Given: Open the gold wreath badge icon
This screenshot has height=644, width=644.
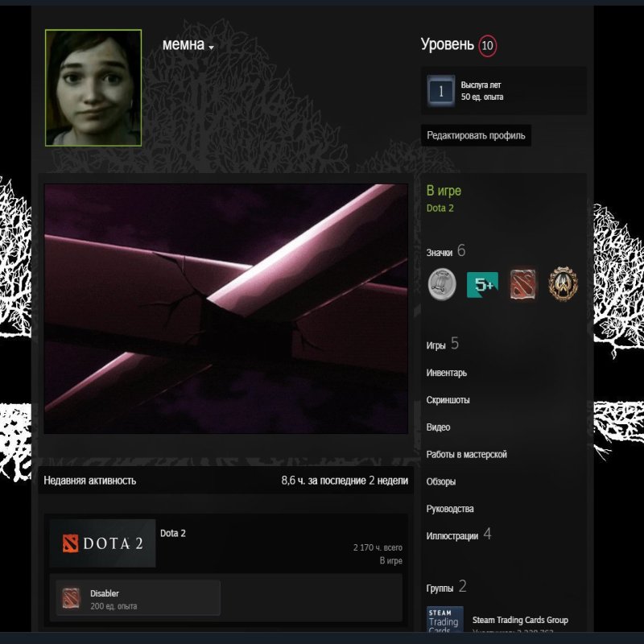Looking at the screenshot, I should 563,284.
